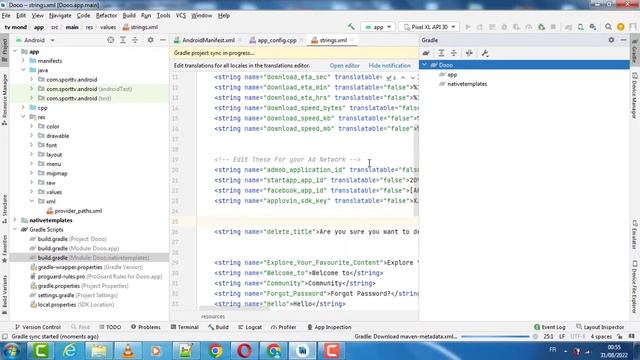Expand the values folder
Screen dimensions: 640x360
pos(31,192)
